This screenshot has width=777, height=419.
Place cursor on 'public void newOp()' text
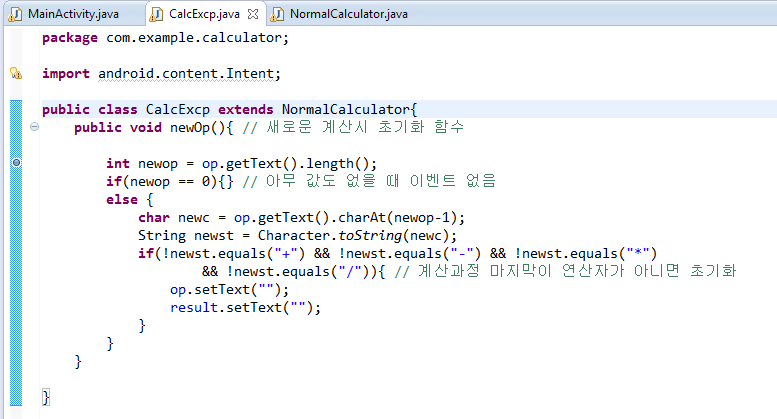150,127
